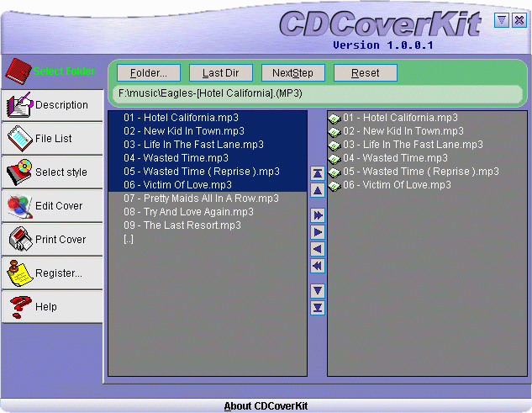The width and height of the screenshot is (532, 413).
Task: Select 07 - Pretty Maids All In A Row.mp3
Action: 208,199
